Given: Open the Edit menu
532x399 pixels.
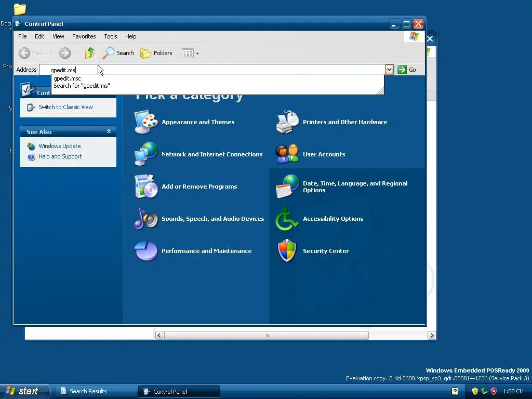Looking at the screenshot, I should click(x=39, y=36).
